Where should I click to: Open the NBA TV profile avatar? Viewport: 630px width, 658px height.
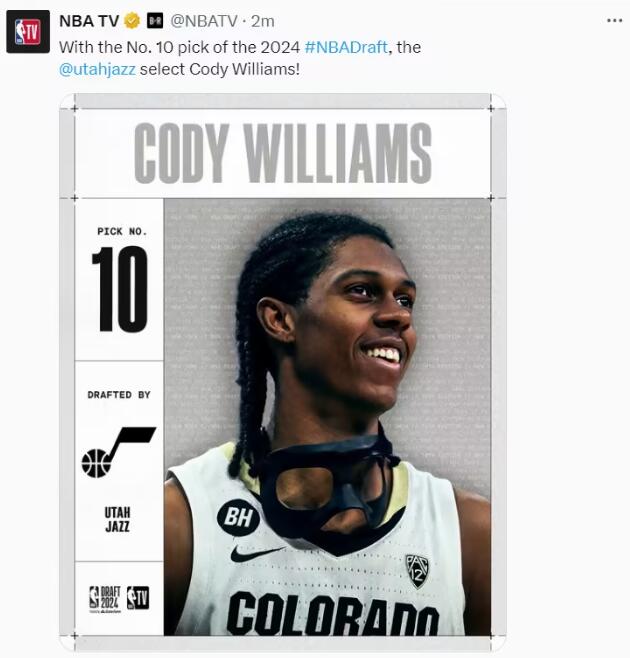(x=28, y=32)
